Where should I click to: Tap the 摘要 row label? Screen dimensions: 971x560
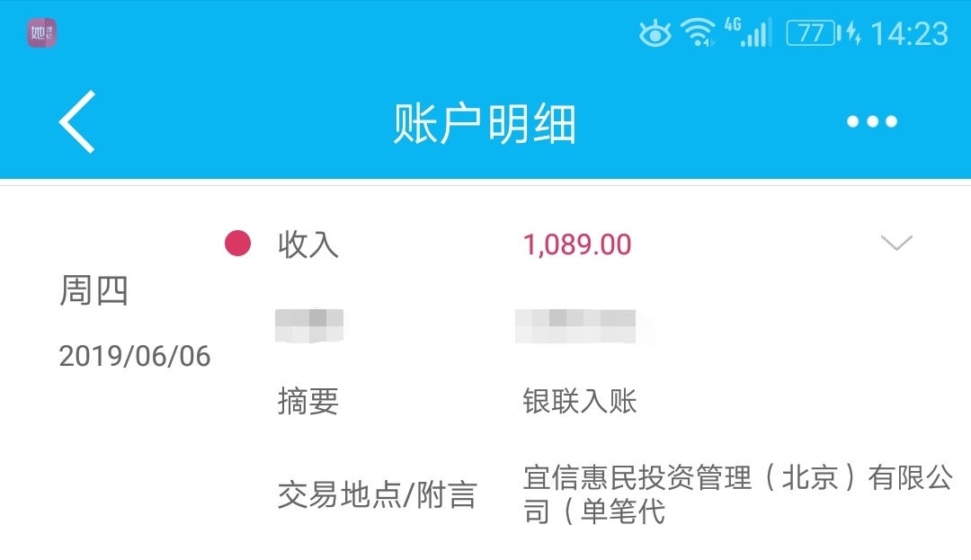307,401
